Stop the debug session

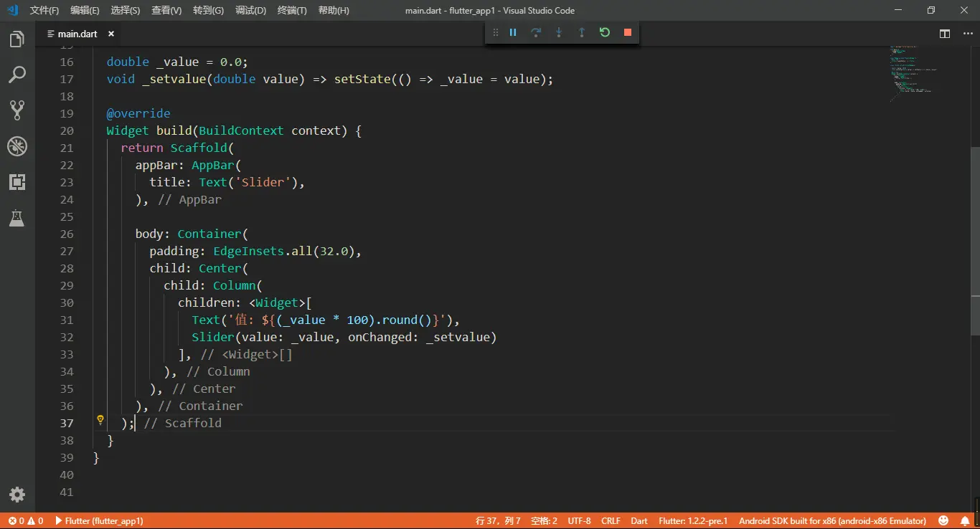pyautogui.click(x=628, y=32)
